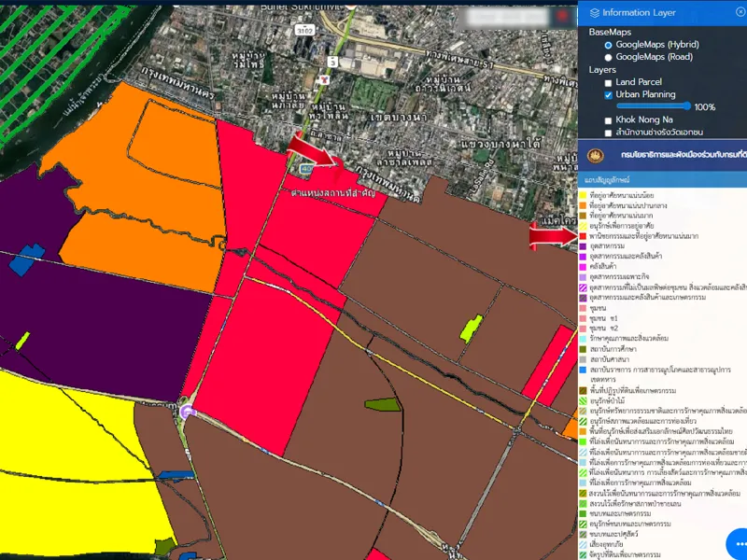Click the department emblem logo

(594, 155)
